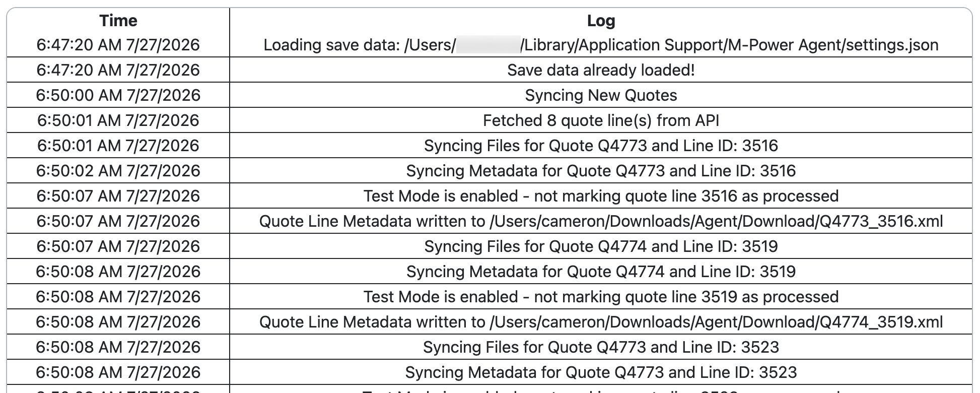Click the Q4774_3519.xml metadata path entry
The width and height of the screenshot is (980, 393).
point(601,322)
